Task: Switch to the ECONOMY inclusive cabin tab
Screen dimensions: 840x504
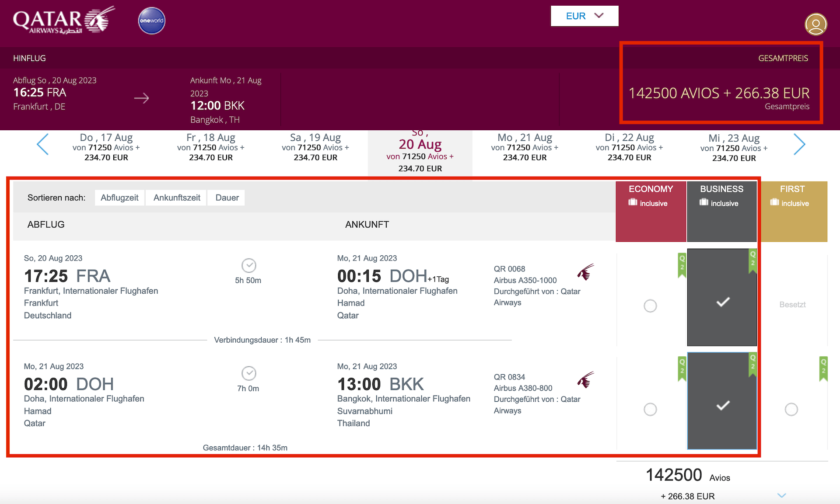Action: click(651, 196)
